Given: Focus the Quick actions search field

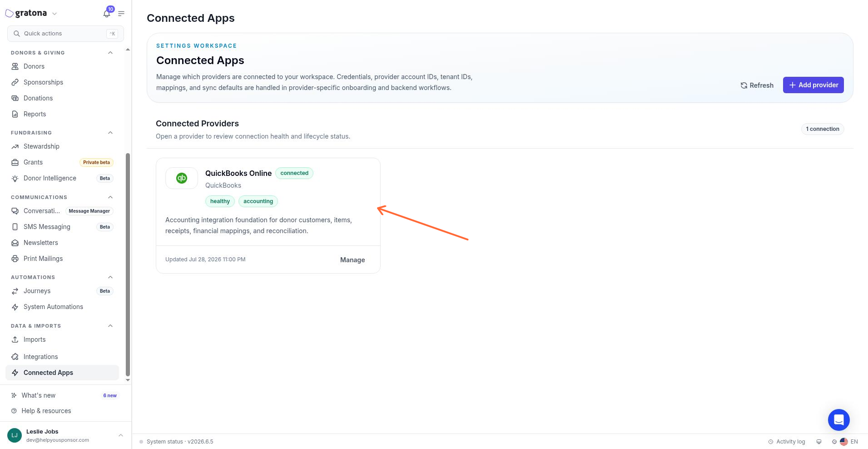Looking at the screenshot, I should tap(65, 34).
